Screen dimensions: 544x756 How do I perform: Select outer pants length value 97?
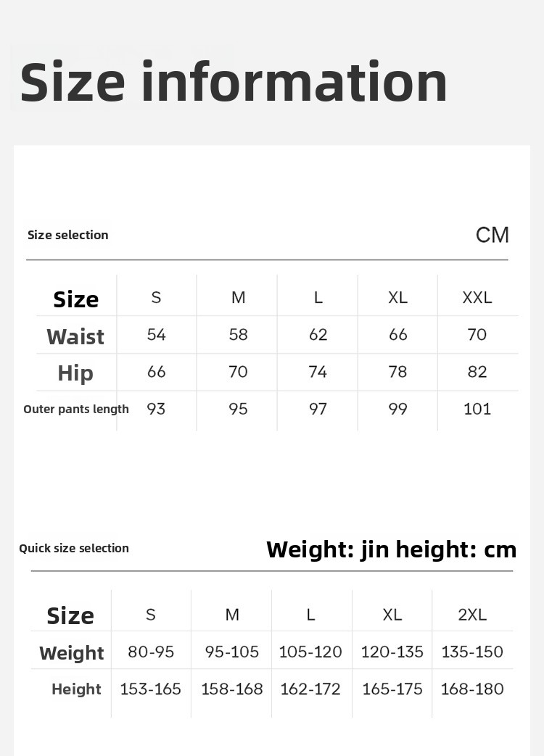[x=318, y=409]
